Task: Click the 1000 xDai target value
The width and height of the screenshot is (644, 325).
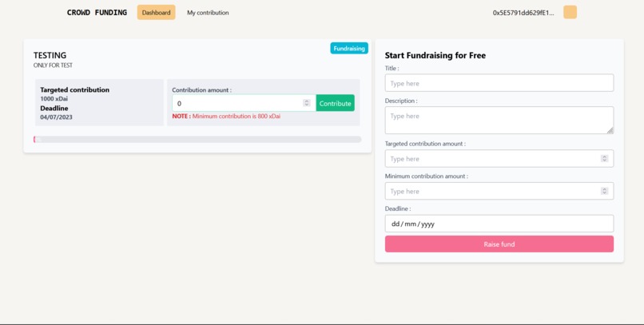Action: [x=54, y=98]
